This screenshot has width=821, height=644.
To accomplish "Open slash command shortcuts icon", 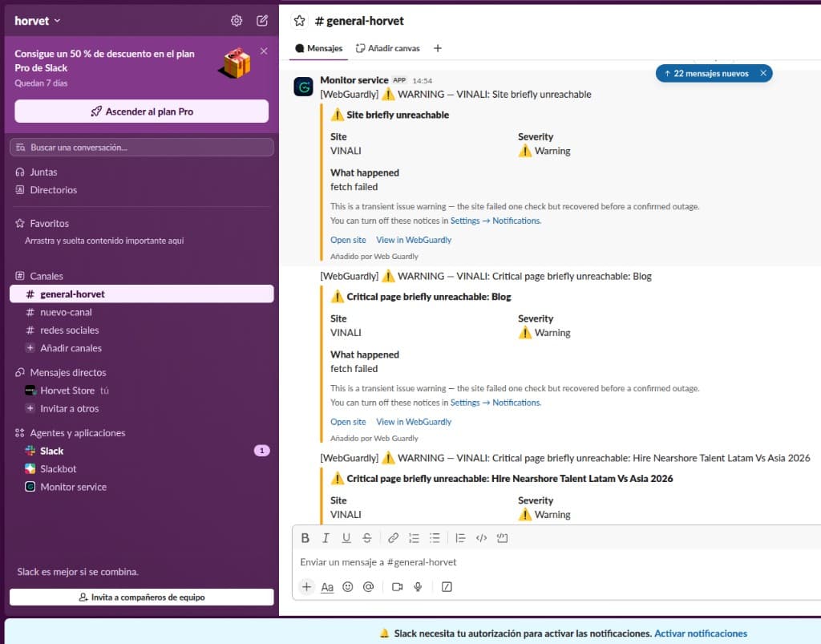I will tap(447, 587).
